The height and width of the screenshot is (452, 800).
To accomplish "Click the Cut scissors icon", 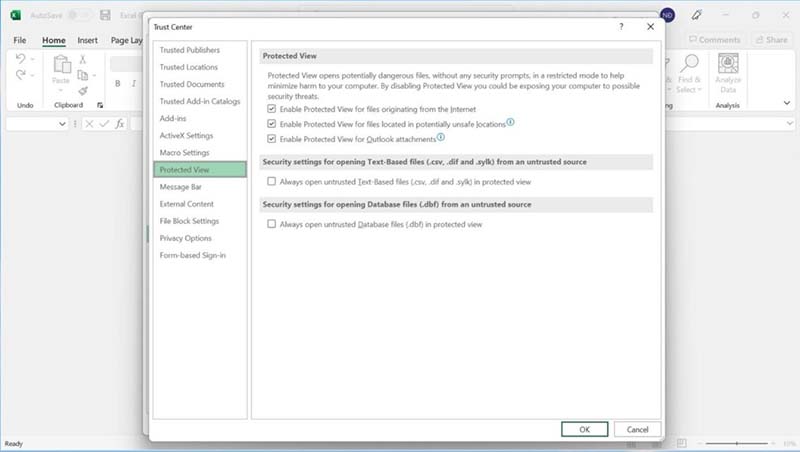I will 83,59.
